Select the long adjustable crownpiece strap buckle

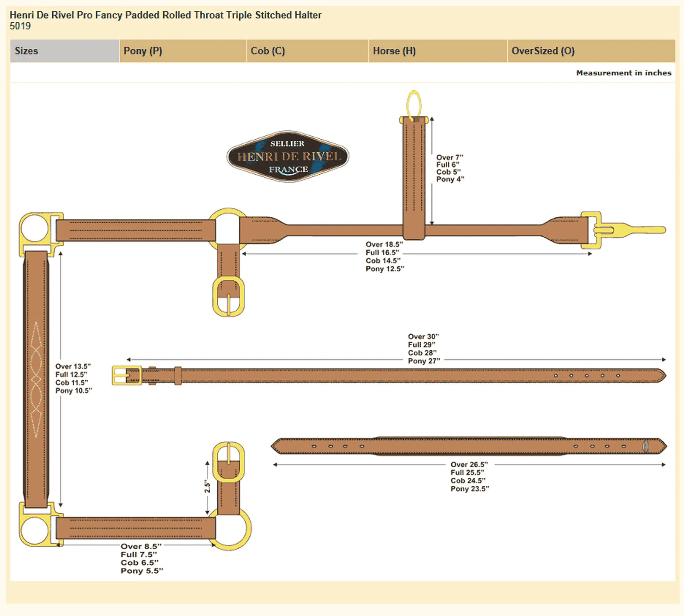126,375
